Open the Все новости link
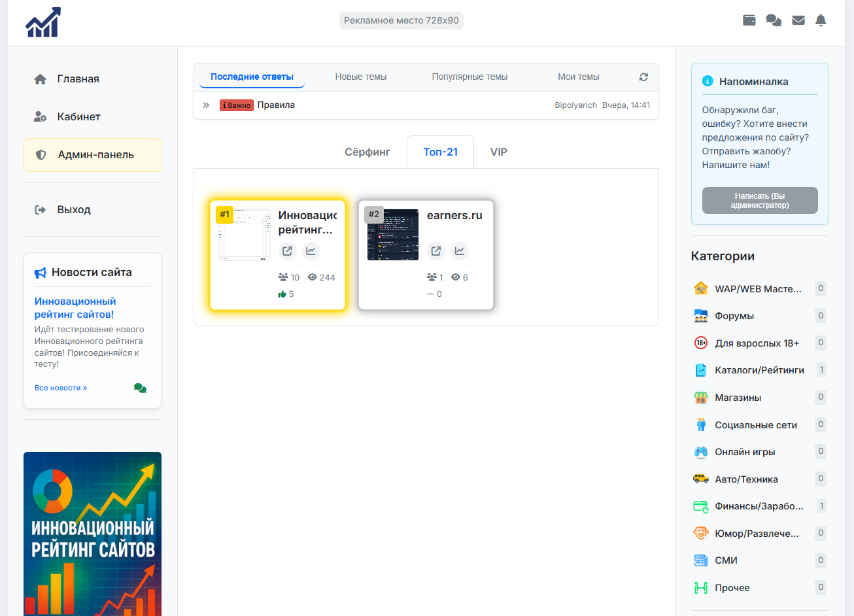The height and width of the screenshot is (616, 854). point(61,388)
